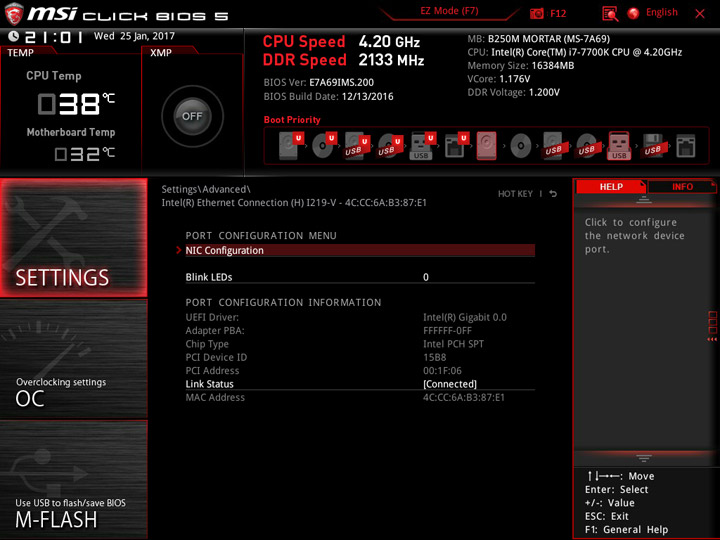Close the BIOS with the red X

(700, 14)
